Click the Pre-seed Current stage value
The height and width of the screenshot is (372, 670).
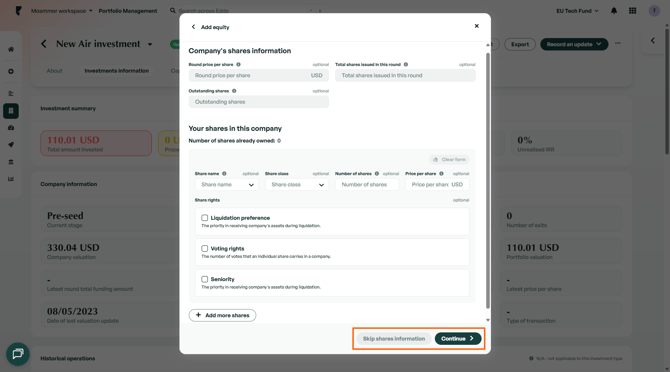pos(65,216)
